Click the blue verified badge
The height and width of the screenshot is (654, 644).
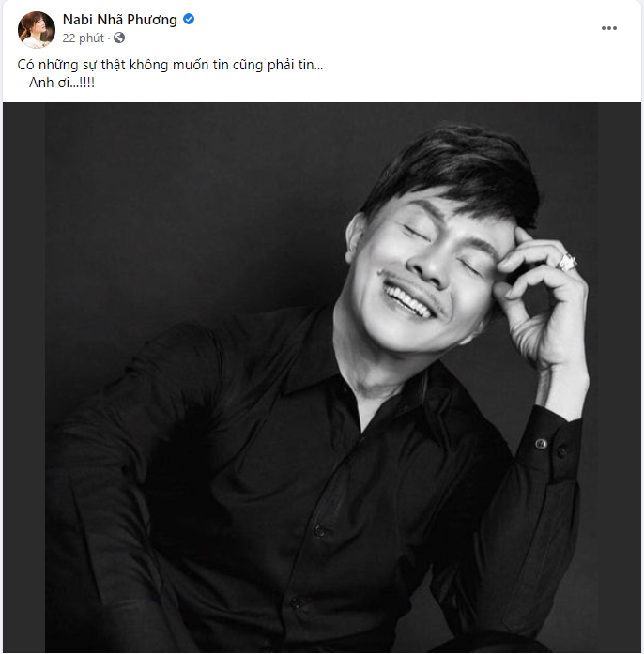tap(189, 19)
